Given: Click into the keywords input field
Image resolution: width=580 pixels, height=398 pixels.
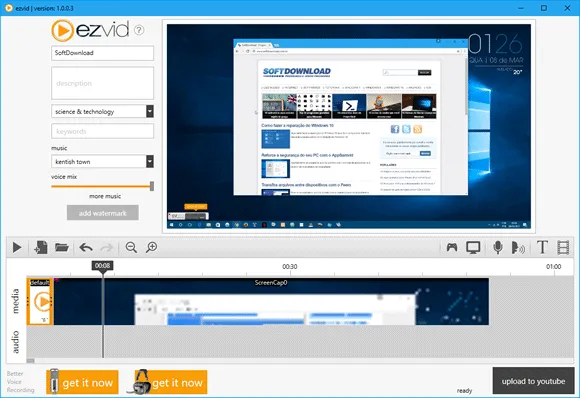Looking at the screenshot, I should (x=102, y=131).
